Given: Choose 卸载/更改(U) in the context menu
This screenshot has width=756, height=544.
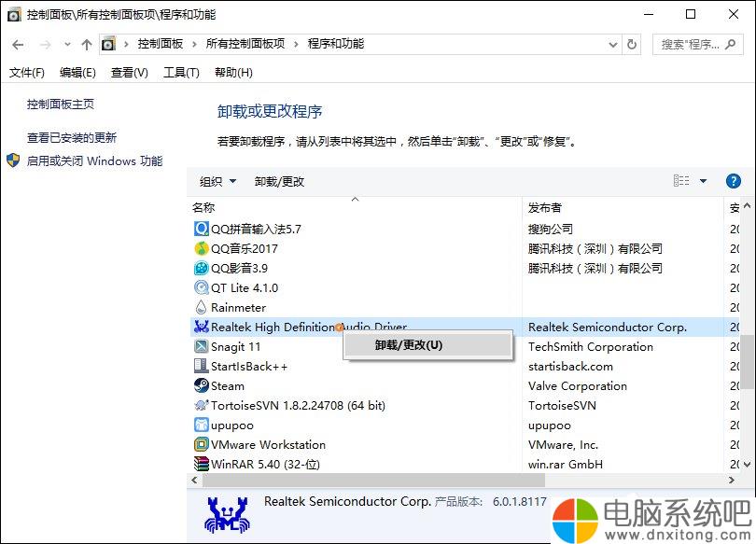Looking at the screenshot, I should 427,345.
